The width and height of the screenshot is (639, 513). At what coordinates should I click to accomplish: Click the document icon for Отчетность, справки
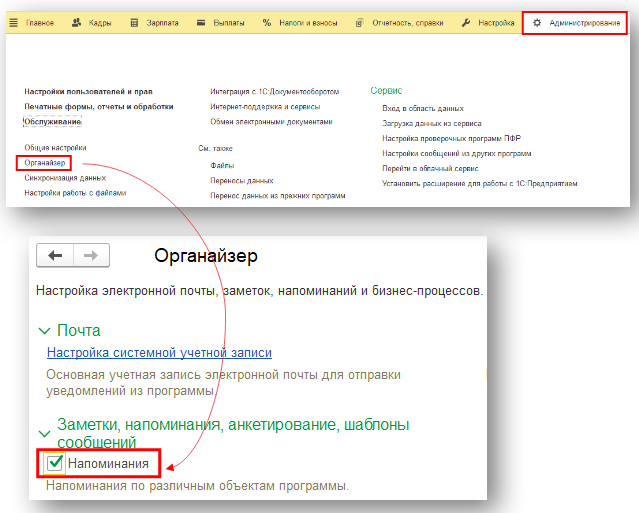click(x=360, y=22)
